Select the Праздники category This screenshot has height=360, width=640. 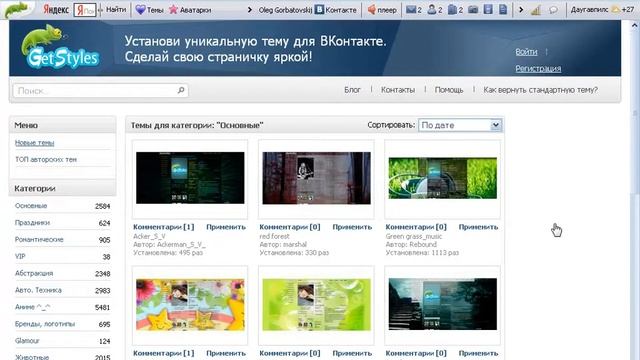tap(32, 223)
